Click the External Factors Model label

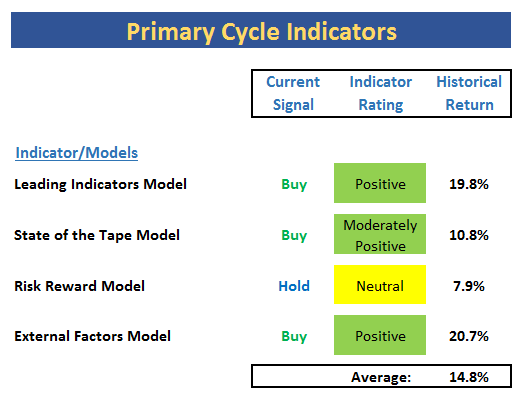92,336
